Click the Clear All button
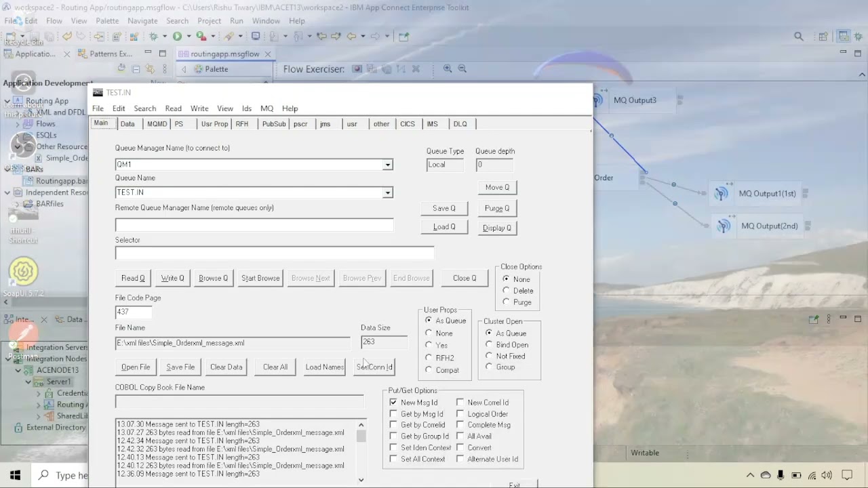 275,367
